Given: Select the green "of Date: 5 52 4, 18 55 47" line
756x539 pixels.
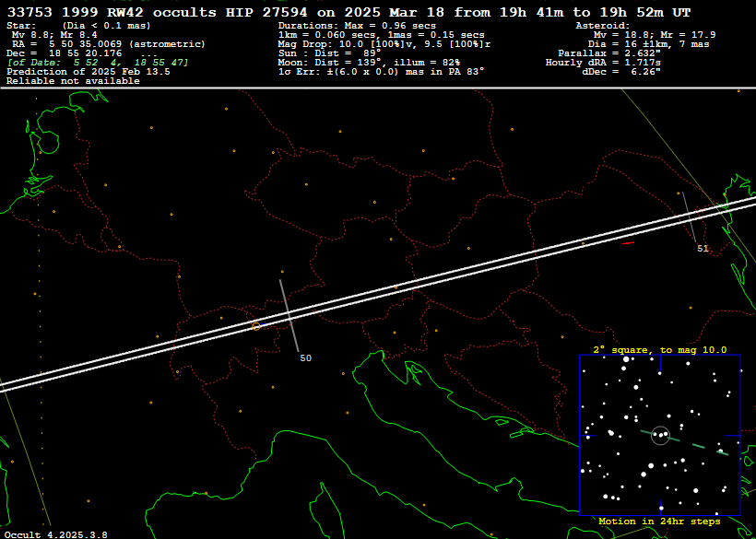Looking at the screenshot, I should (x=98, y=63).
